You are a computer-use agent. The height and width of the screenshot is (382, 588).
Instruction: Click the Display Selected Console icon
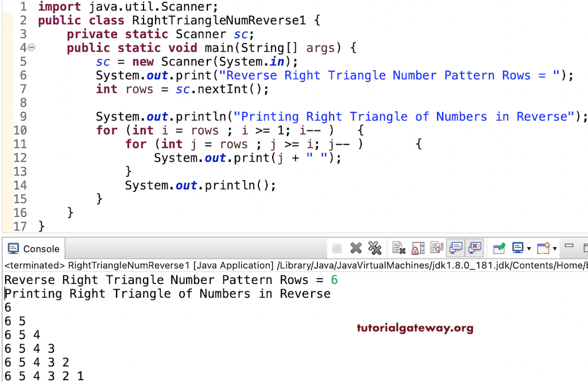coord(517,248)
